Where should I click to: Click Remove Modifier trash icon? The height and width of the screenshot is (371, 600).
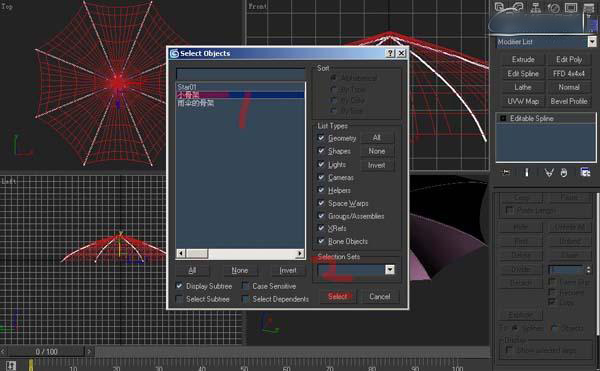(564, 173)
